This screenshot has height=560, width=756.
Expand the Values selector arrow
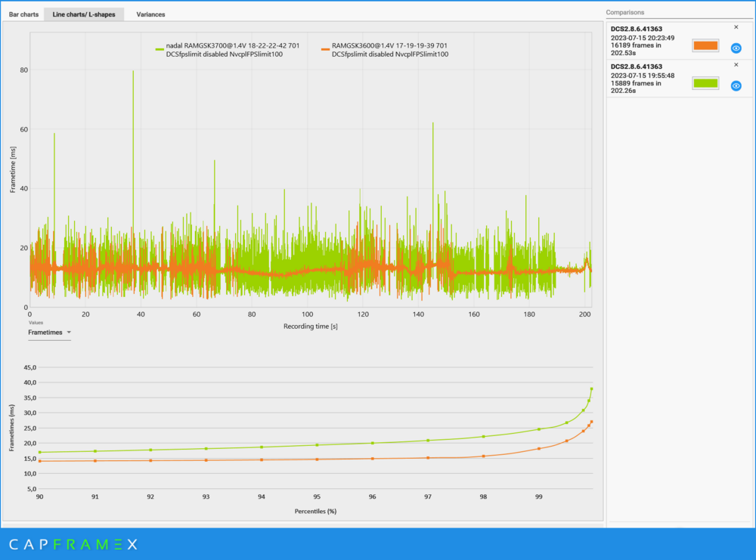pos(68,333)
